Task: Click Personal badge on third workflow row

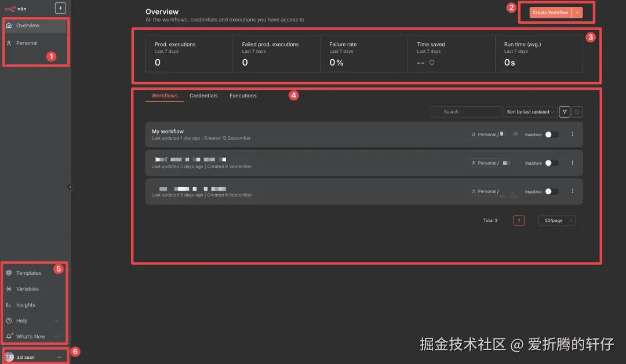Action: [485, 192]
